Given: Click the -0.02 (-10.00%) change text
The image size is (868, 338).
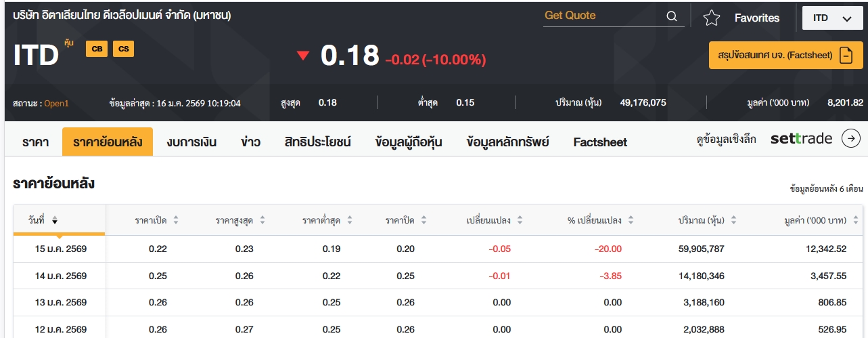Looking at the screenshot, I should tap(436, 60).
